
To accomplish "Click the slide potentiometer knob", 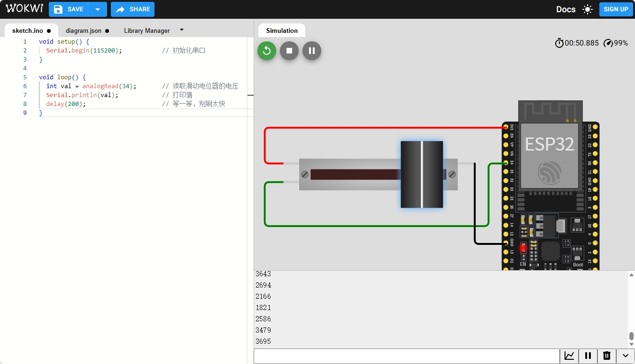I will tap(422, 174).
